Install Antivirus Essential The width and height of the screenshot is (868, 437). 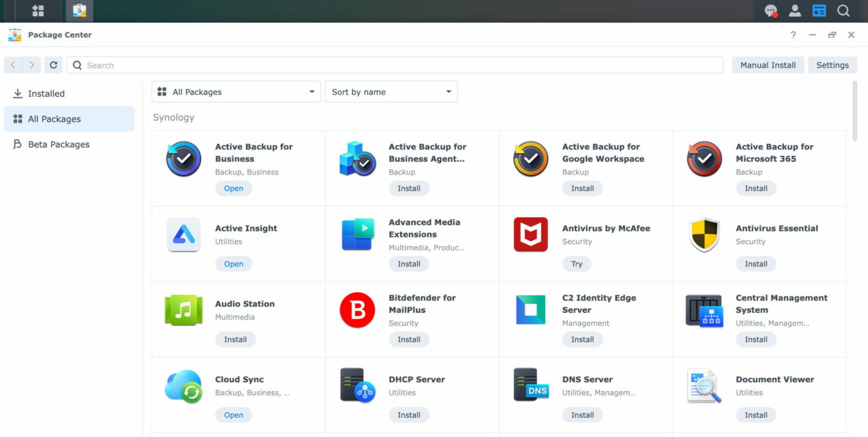click(x=756, y=264)
